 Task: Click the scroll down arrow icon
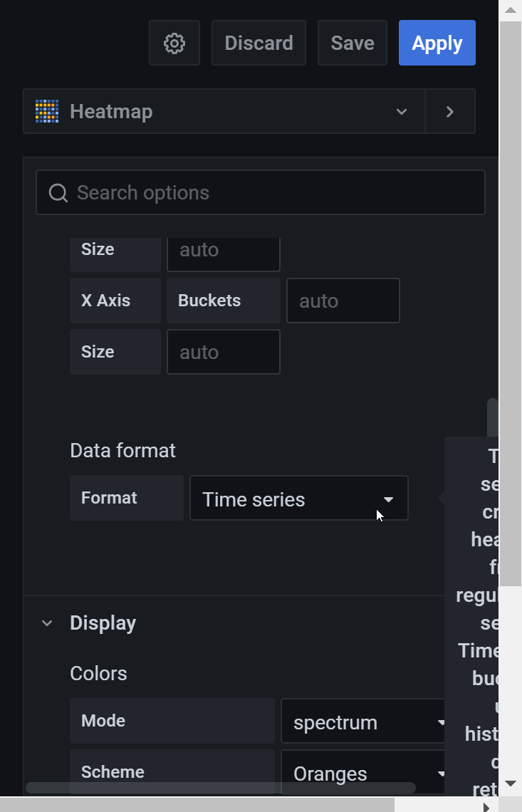point(511,782)
